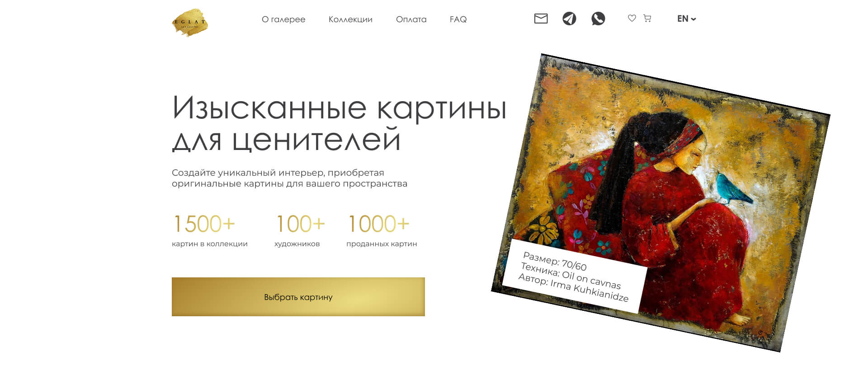The image size is (868, 384).
Task: Open the FAQ menu item
Action: coord(458,19)
